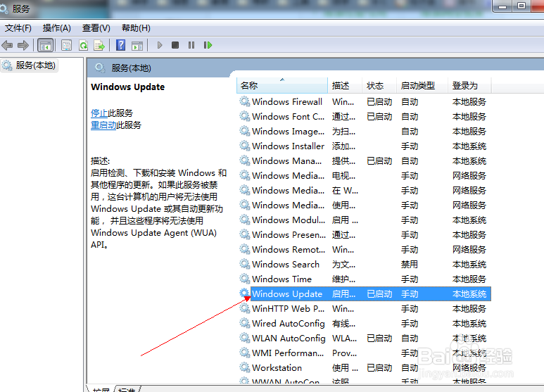Click the Windows Update heading in details pane

point(127,87)
